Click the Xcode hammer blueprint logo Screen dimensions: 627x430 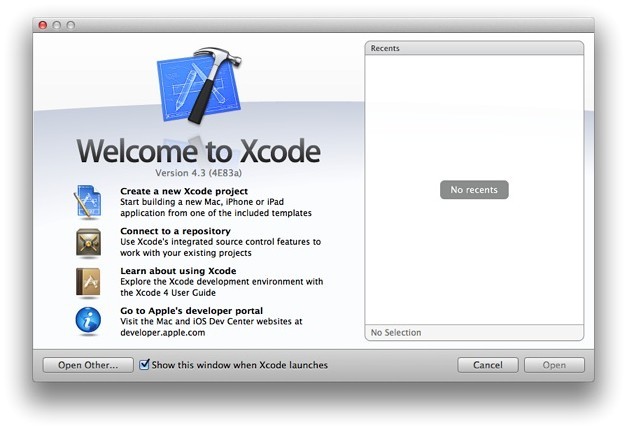coord(199,88)
